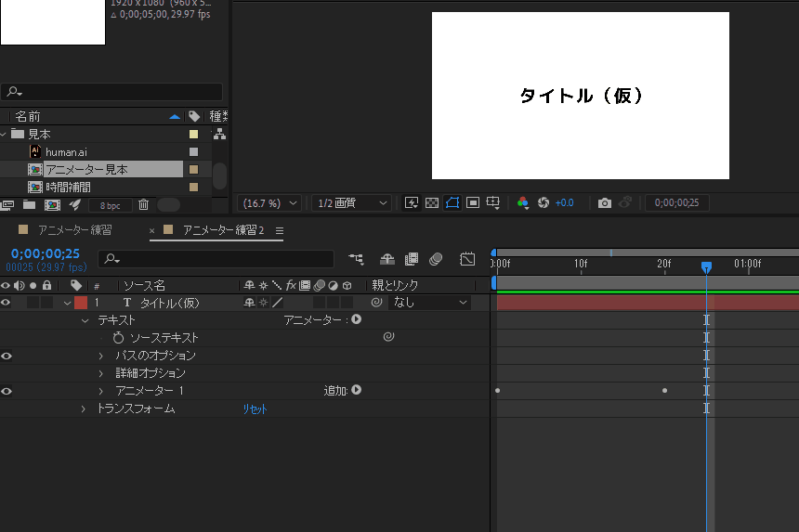Click the リセット link for トランスフォーム
Screen dimensions: 799x532
coord(255,409)
